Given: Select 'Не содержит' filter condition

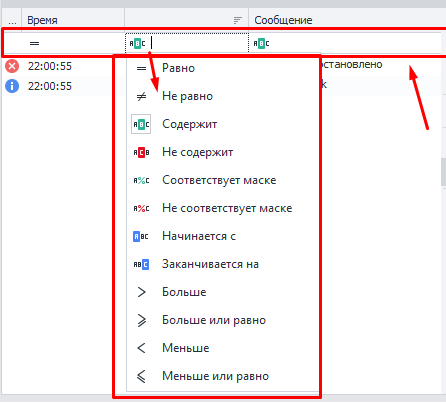Looking at the screenshot, I should point(223,152).
